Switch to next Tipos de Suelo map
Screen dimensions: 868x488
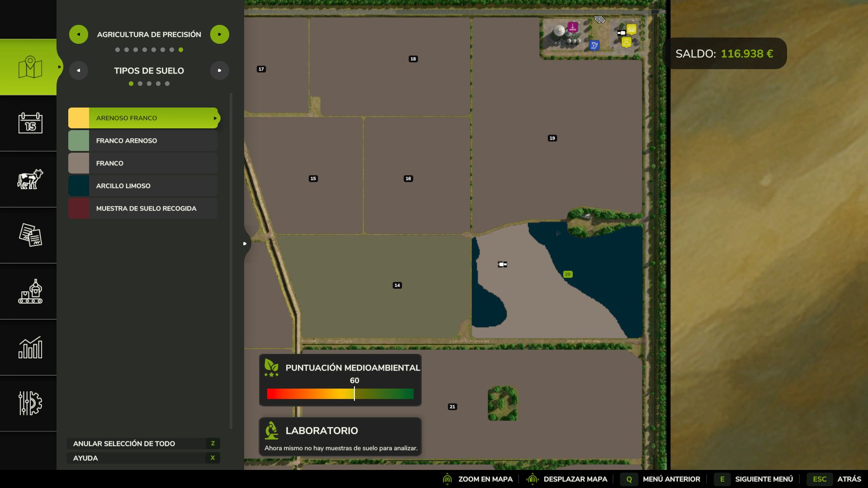[220, 70]
